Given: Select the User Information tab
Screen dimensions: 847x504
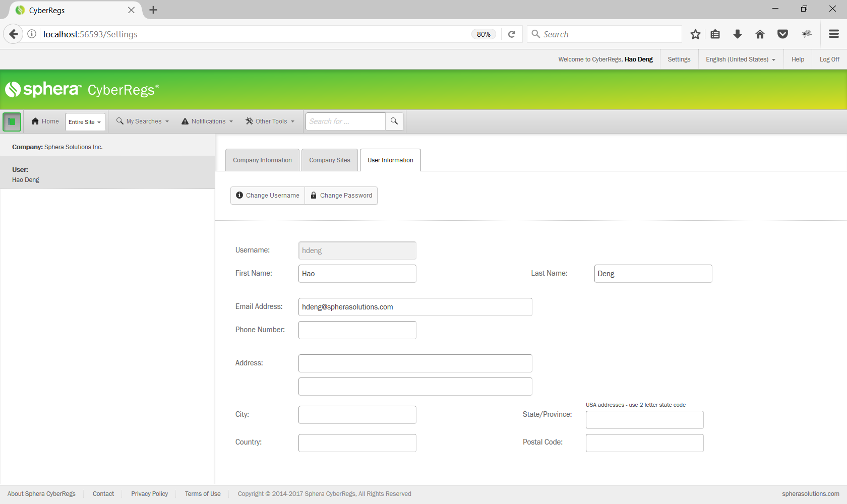Looking at the screenshot, I should 390,160.
